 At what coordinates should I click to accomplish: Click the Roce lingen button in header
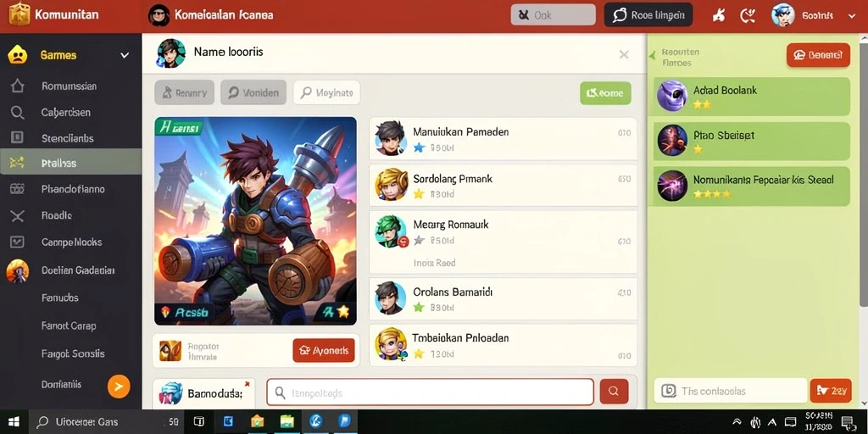click(648, 15)
